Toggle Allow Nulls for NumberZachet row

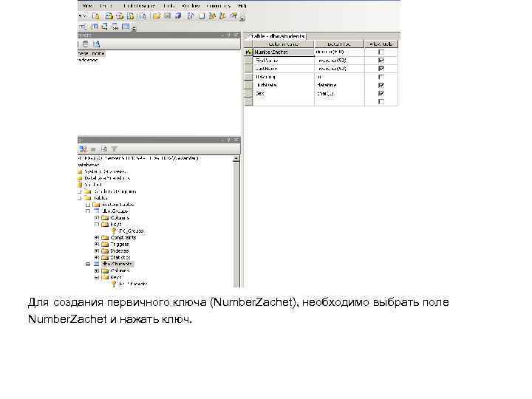tap(381, 52)
